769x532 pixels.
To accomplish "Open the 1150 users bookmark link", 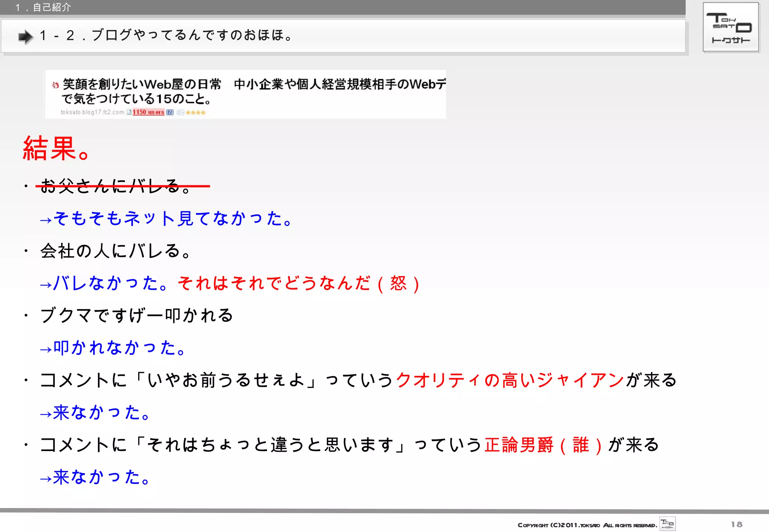I will click(148, 112).
